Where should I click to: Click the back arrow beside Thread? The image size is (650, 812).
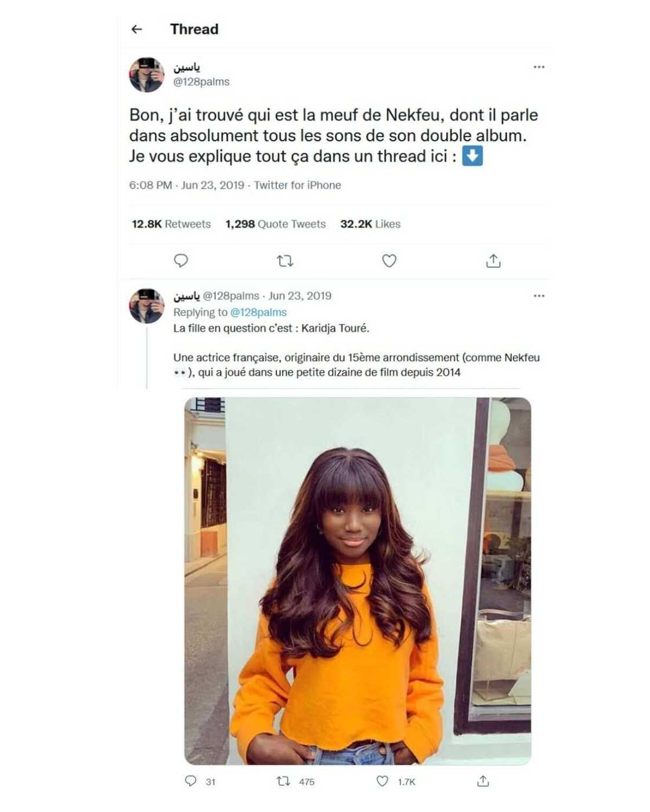coord(137,29)
